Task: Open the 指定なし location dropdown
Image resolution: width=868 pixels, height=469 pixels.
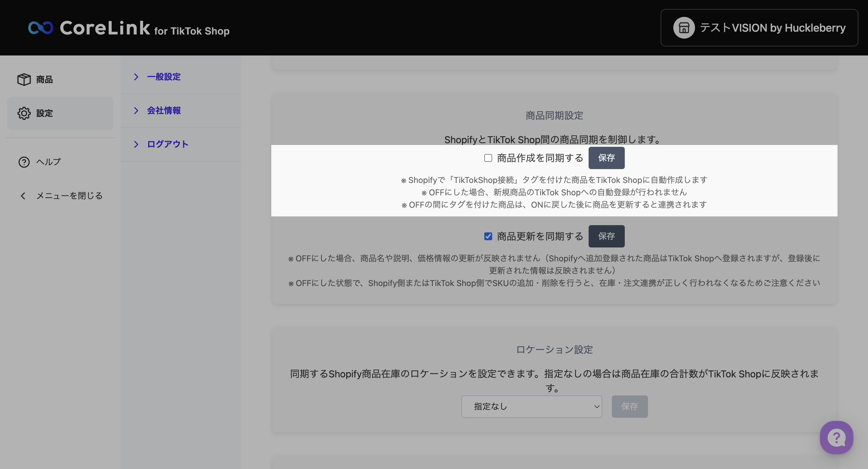Action: point(531,406)
